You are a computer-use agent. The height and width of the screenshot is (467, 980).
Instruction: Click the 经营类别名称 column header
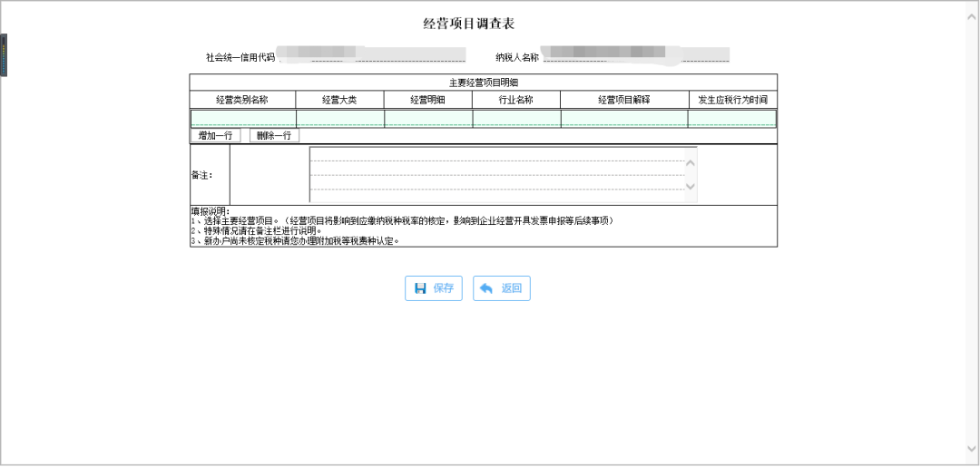coord(242,100)
